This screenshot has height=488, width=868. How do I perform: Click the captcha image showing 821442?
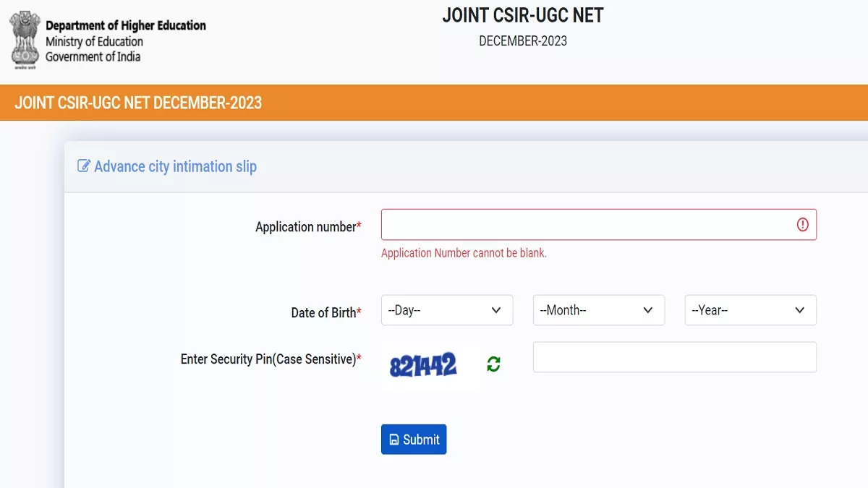click(430, 366)
